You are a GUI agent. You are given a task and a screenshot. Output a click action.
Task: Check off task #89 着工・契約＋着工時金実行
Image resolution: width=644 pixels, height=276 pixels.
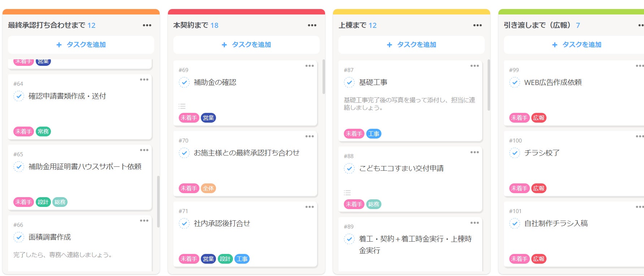pos(349,239)
